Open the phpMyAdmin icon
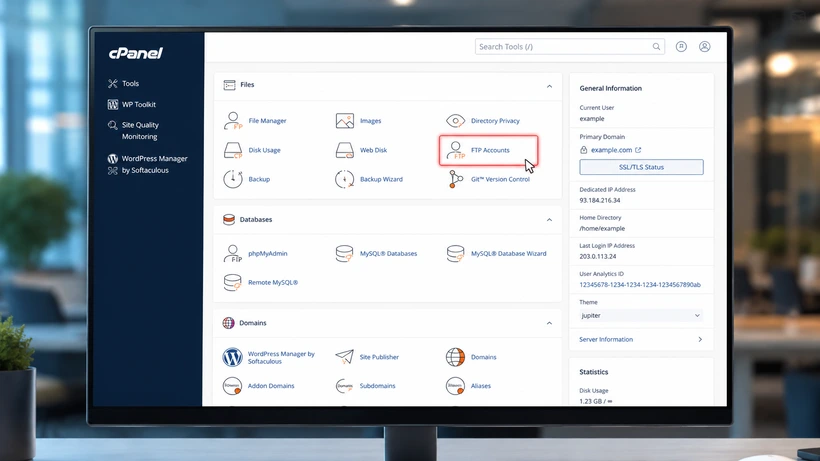This screenshot has height=461, width=820. point(233,253)
